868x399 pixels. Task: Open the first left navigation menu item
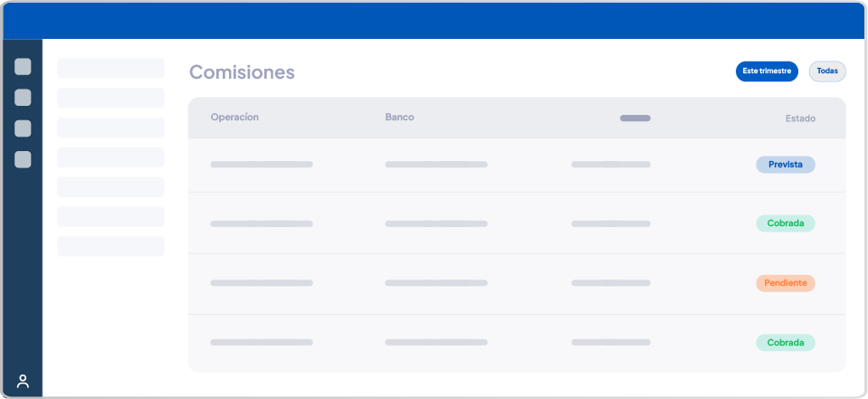pyautogui.click(x=110, y=69)
